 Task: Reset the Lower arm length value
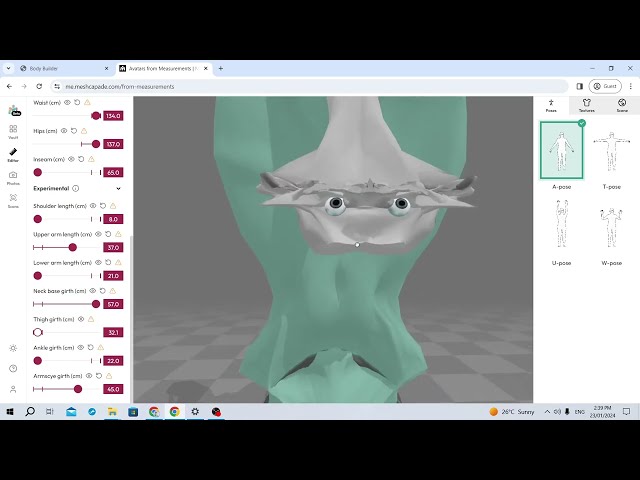[x=108, y=262]
